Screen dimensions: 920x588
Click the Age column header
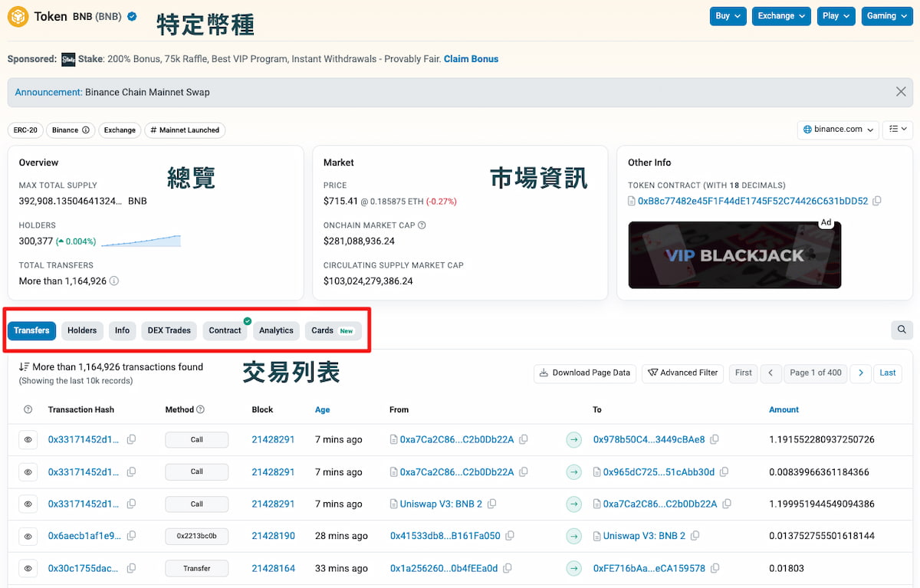322,410
